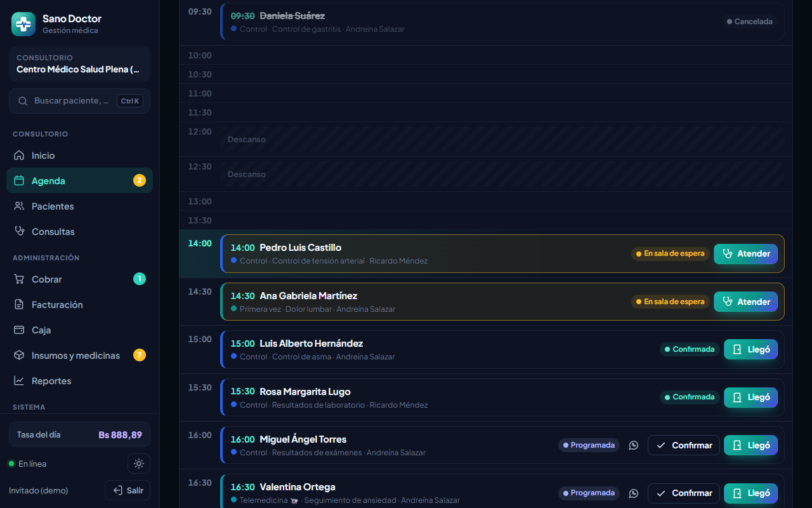Click the Sano Doctor logo icon
Image resolution: width=812 pixels, height=508 pixels.
(23, 24)
